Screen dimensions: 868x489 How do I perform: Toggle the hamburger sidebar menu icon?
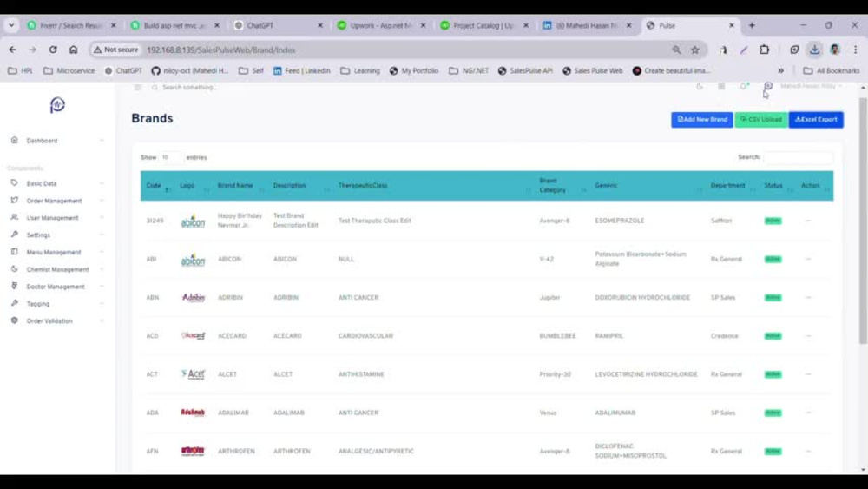pos(138,87)
